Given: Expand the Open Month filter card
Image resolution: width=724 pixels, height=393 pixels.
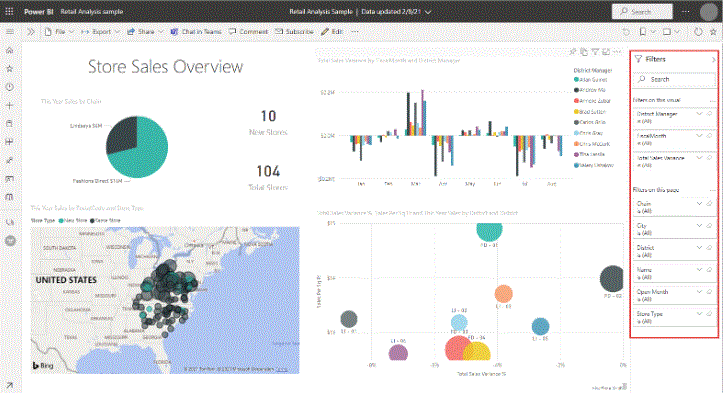Looking at the screenshot, I should (x=699, y=292).
